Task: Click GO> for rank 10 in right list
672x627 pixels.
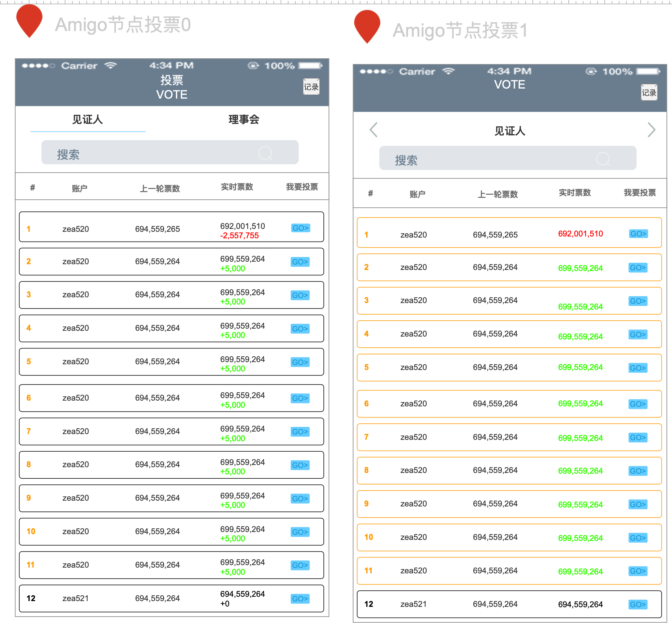Action: click(x=638, y=538)
